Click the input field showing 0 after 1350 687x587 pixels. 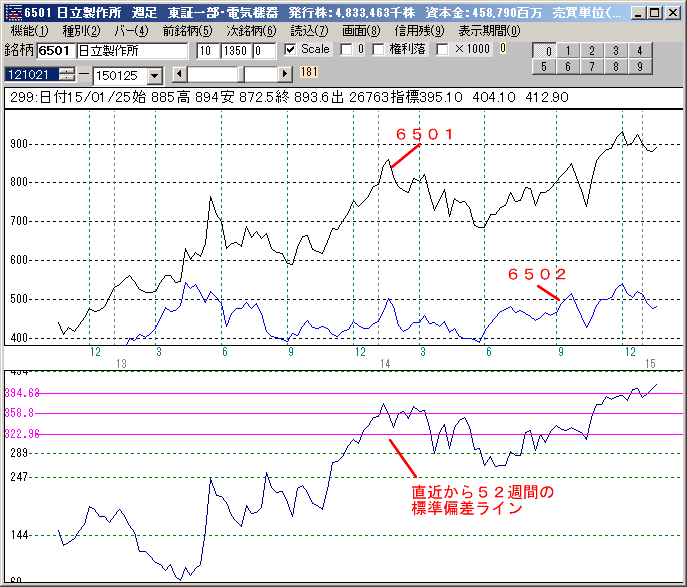[x=265, y=51]
